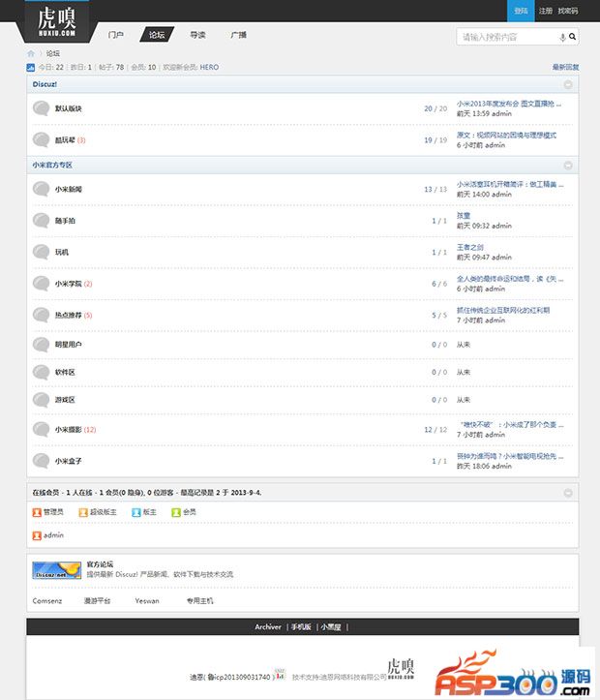600x700 pixels.
Task: Click the chat bubble icon for 小米新闻
Action: [41, 189]
